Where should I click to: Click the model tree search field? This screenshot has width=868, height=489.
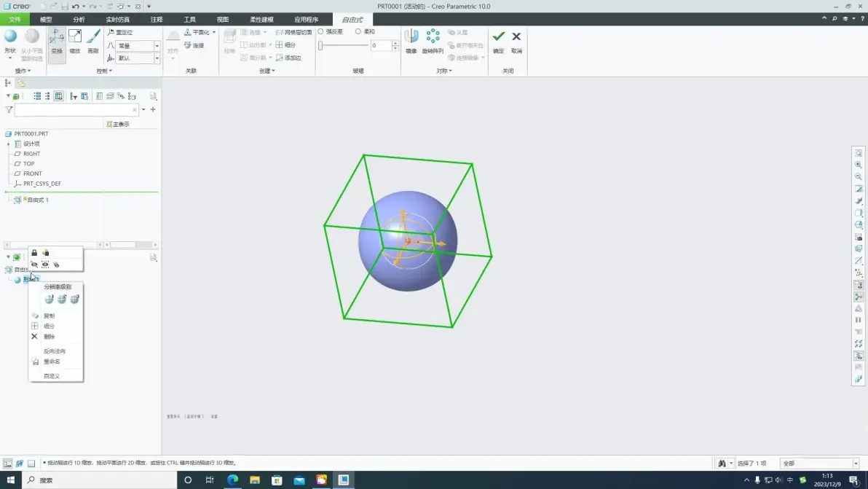(x=76, y=109)
